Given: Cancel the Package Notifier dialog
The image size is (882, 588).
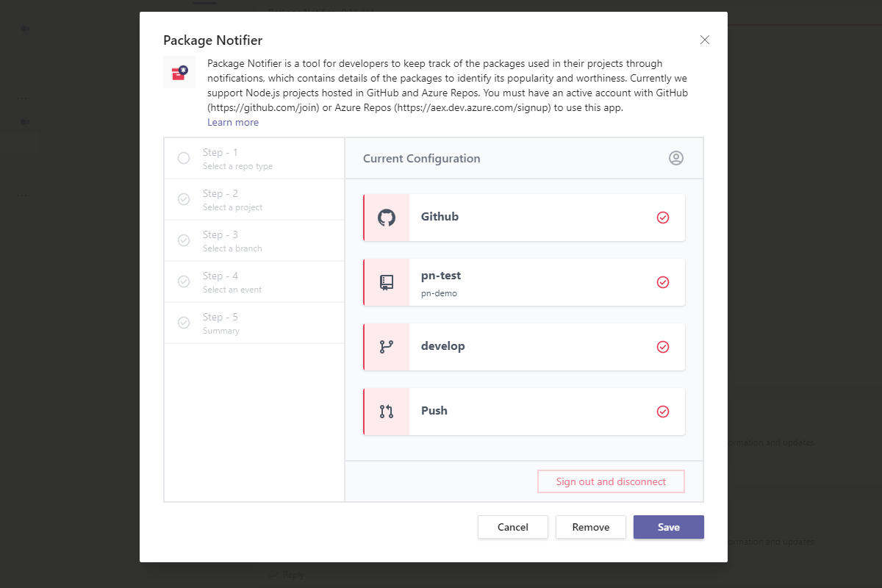Looking at the screenshot, I should [513, 527].
